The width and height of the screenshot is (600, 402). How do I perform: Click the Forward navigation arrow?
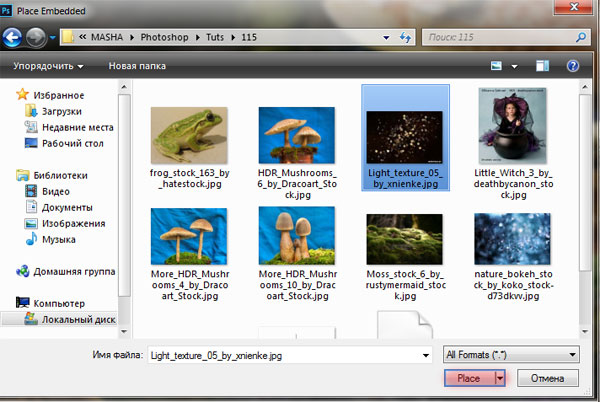[x=36, y=37]
